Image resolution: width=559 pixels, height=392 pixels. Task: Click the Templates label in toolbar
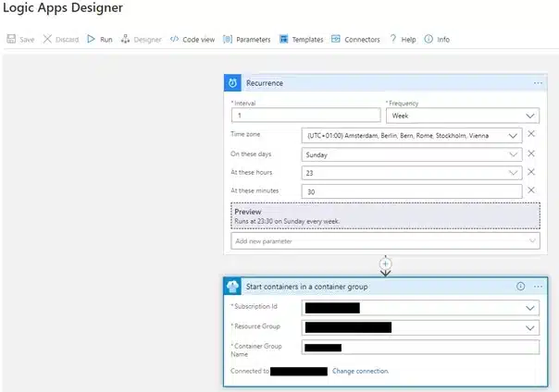pos(307,40)
